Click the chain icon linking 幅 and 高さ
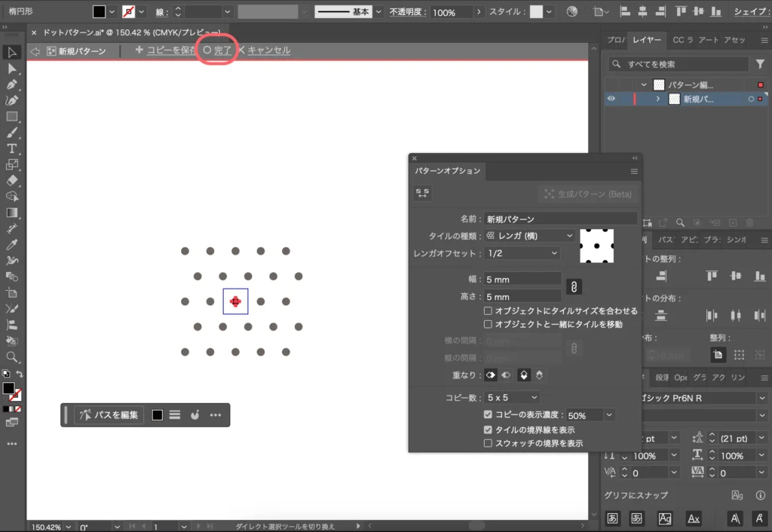 (x=576, y=286)
